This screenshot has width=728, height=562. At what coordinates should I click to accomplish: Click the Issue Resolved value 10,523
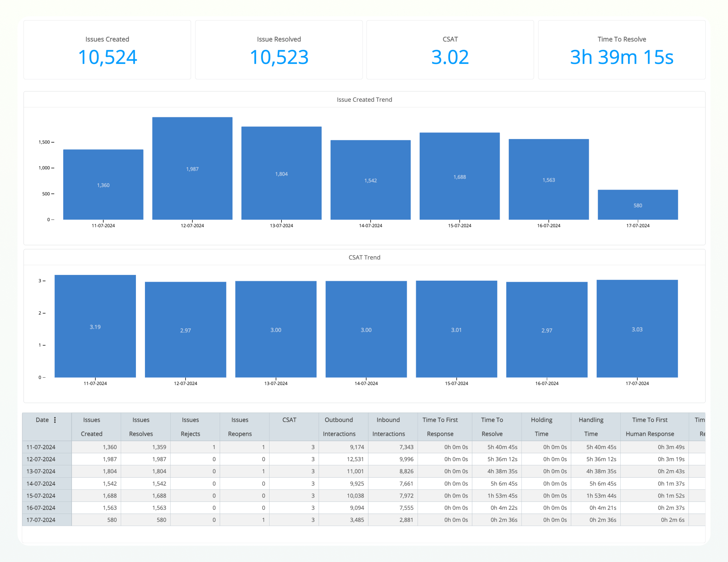click(279, 57)
